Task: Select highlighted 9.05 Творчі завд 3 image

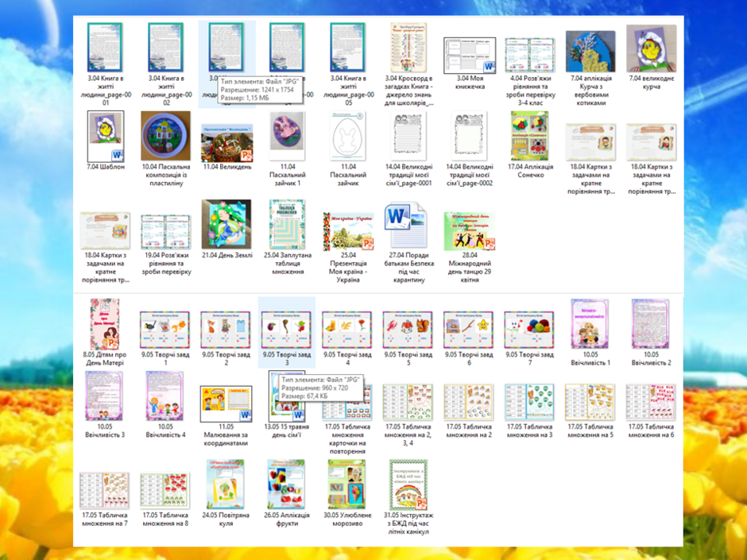Action: 286,330
